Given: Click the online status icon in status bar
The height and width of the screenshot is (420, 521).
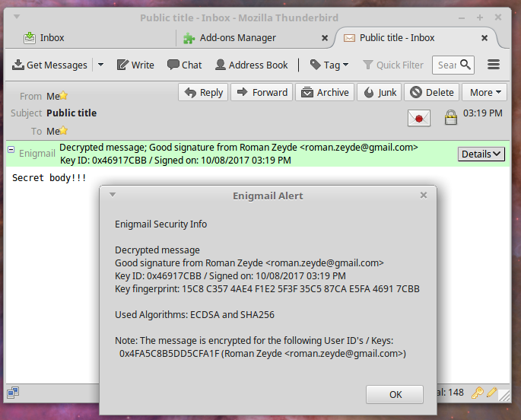Looking at the screenshot, I should pyautogui.click(x=13, y=393).
